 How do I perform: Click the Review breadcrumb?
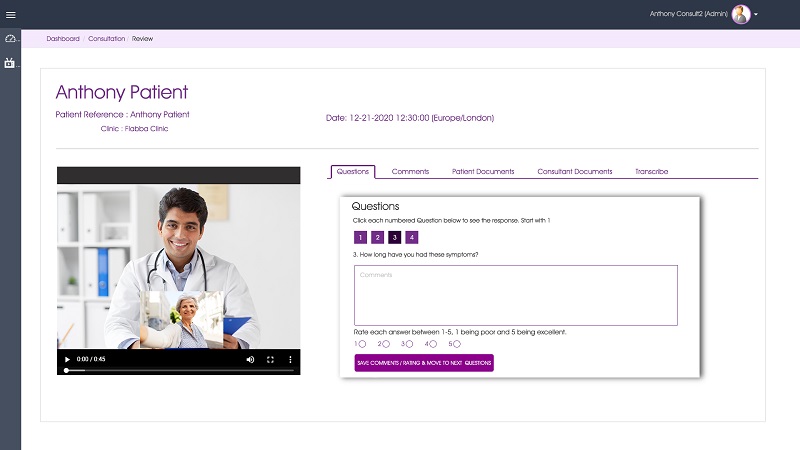142,39
